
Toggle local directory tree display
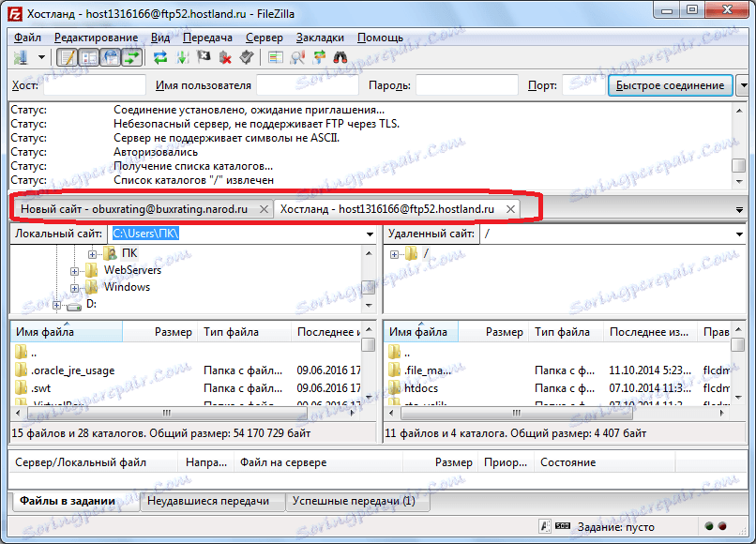[89, 58]
